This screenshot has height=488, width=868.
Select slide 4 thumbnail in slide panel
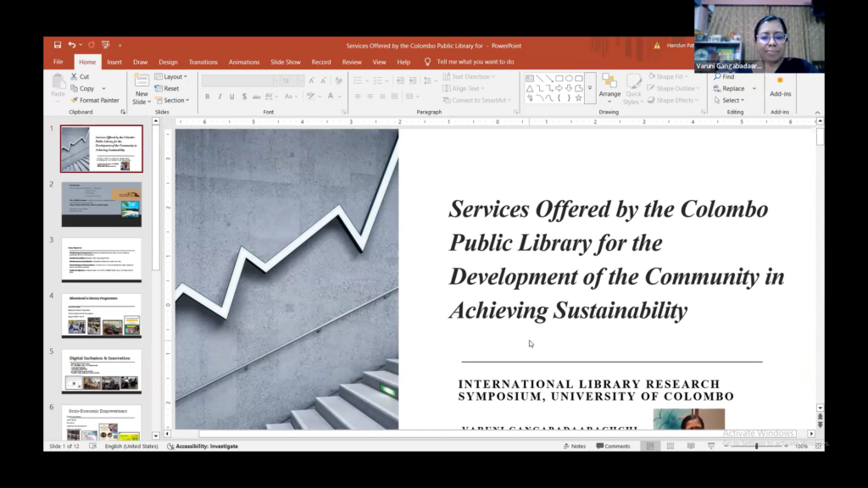(102, 315)
